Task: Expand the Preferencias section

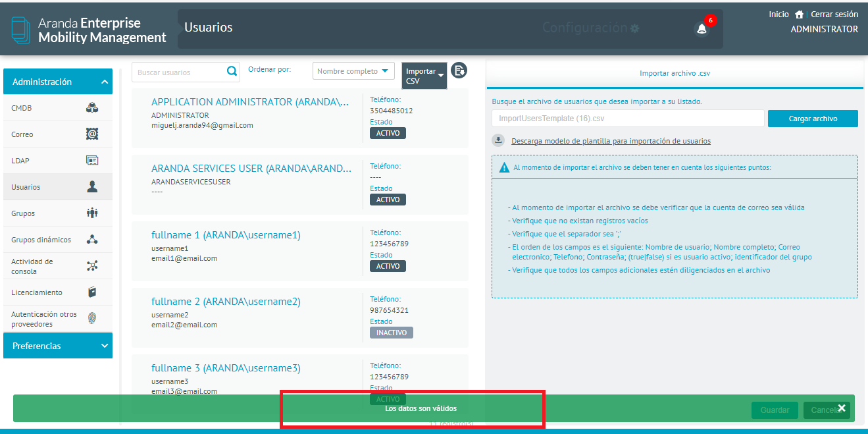Action: point(58,346)
